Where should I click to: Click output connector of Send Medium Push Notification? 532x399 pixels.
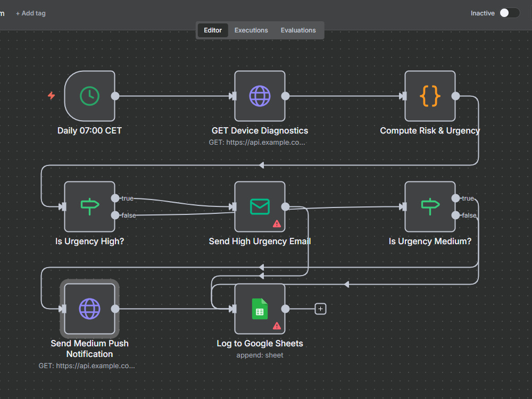click(x=115, y=309)
